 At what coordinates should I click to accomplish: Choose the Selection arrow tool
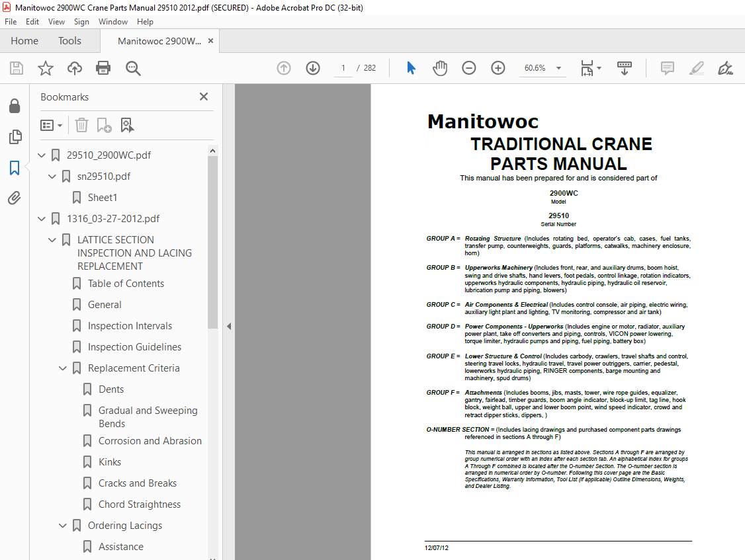coord(411,68)
